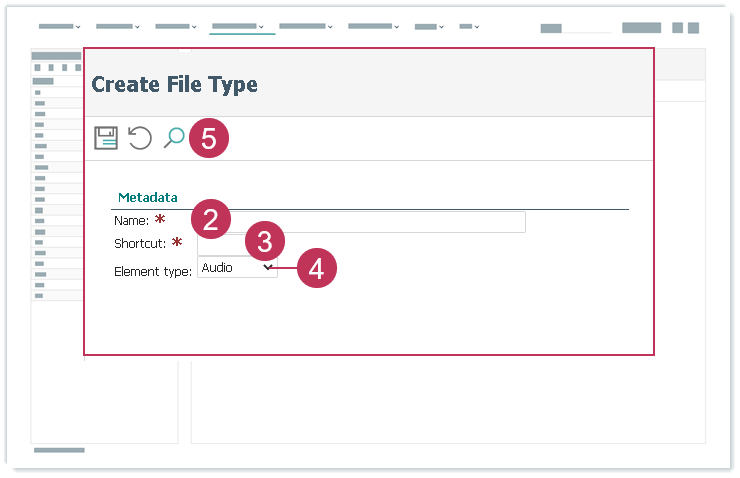Click the red callout marker 4
The image size is (740, 478).
click(x=316, y=268)
